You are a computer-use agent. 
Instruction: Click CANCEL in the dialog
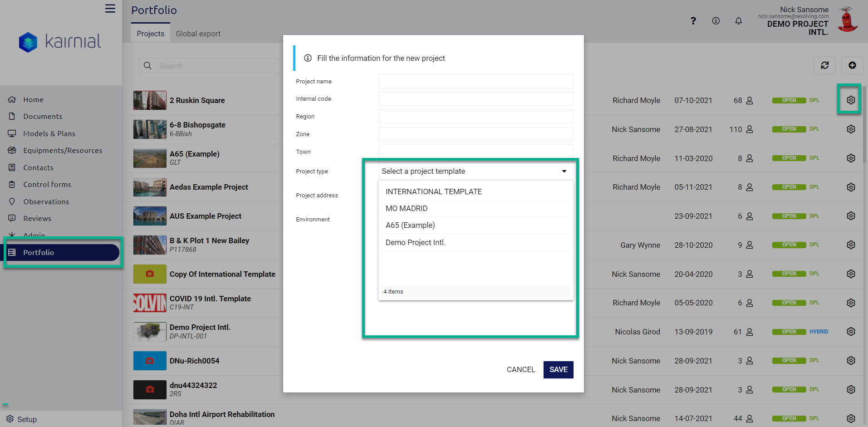pos(520,369)
